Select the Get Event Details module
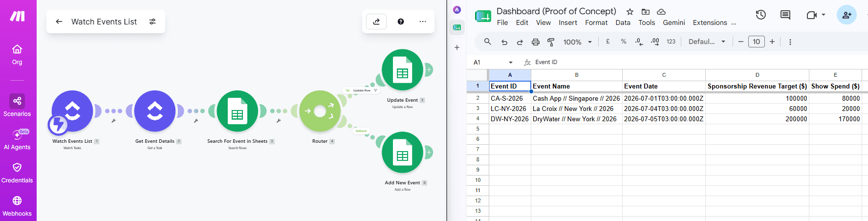868x221 pixels. (x=155, y=111)
